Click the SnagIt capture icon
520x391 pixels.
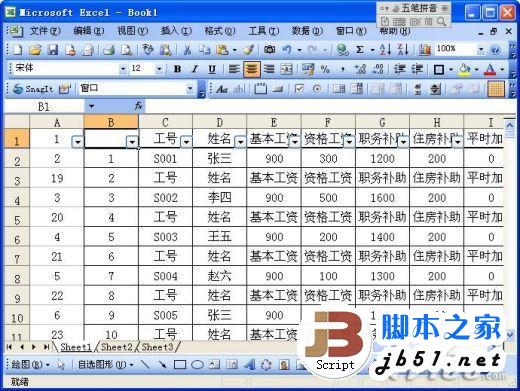tap(33, 89)
